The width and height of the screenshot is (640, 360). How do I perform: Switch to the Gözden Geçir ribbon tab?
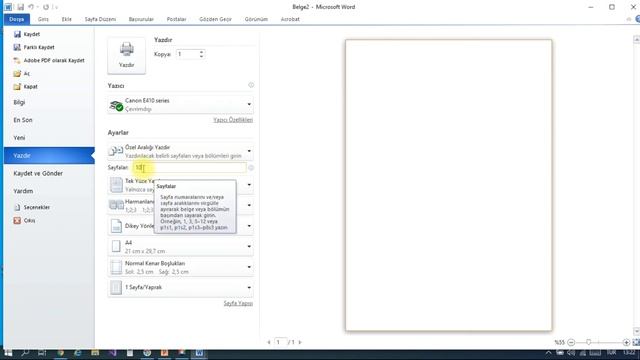[x=216, y=19]
